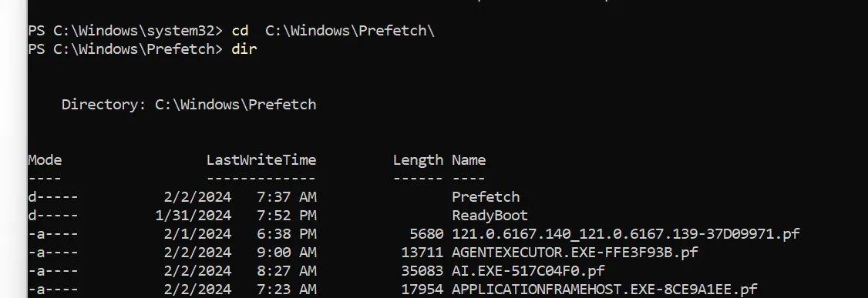Click the 121.0.6167.140_121.0.6167.139-37D09971.pf file name
Image resolution: width=868 pixels, height=298 pixels.
point(626,234)
